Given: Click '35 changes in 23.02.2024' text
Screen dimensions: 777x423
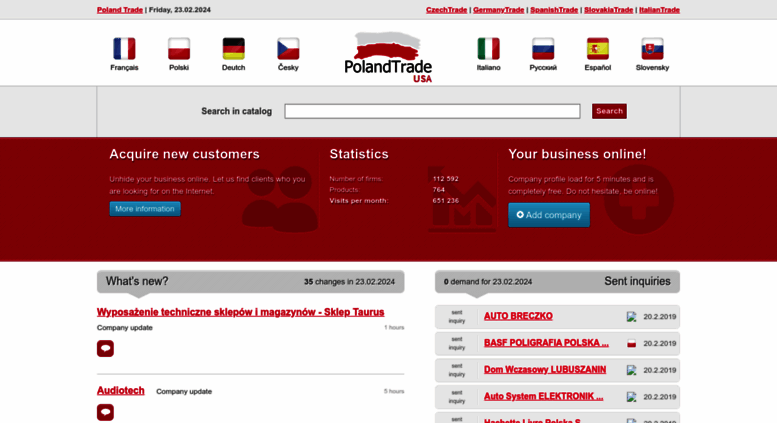Looking at the screenshot, I should click(x=349, y=282).
